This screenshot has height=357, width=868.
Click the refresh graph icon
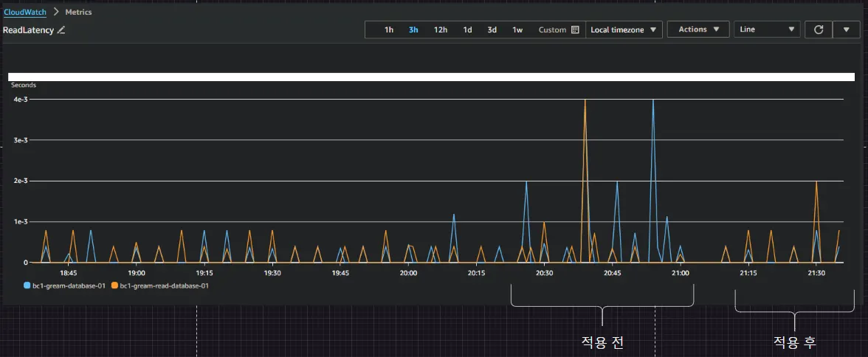tap(818, 30)
